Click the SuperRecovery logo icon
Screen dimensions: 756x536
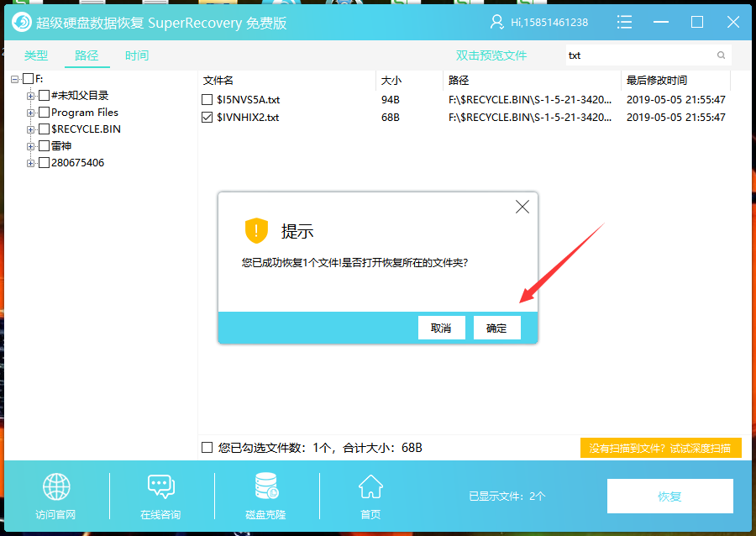point(22,22)
